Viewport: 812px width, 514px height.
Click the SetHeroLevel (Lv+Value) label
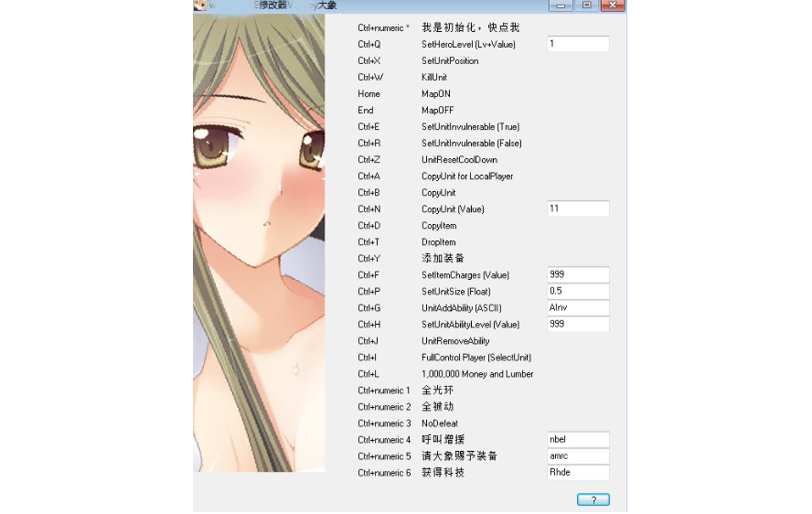point(468,45)
